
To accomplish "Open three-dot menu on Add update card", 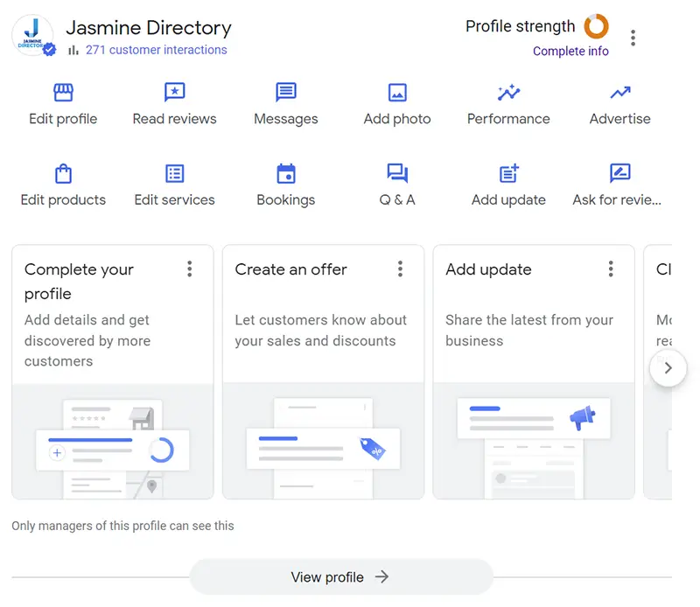I will click(x=611, y=269).
